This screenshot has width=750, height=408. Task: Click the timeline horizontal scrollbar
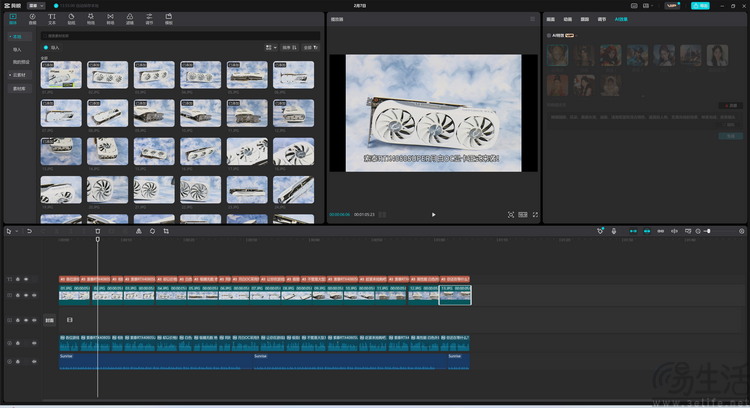pos(392,400)
